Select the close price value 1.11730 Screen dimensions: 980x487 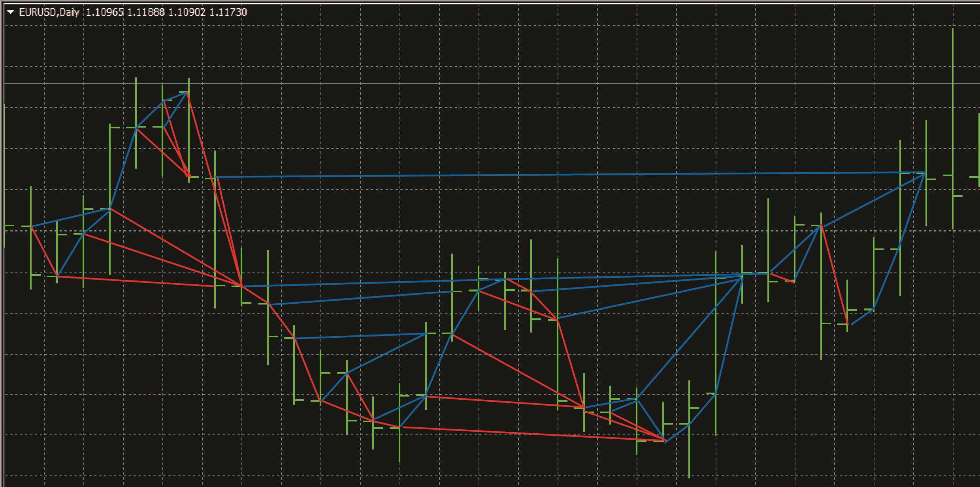(228, 12)
